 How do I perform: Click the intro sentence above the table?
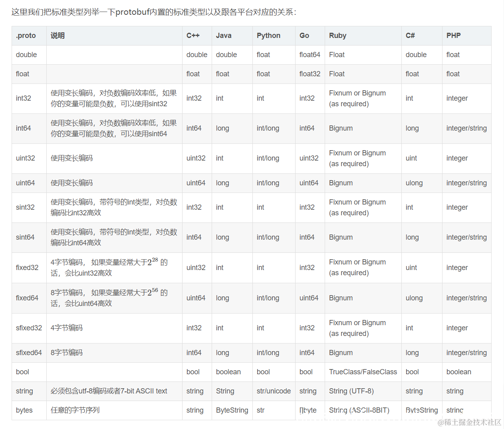(154, 12)
